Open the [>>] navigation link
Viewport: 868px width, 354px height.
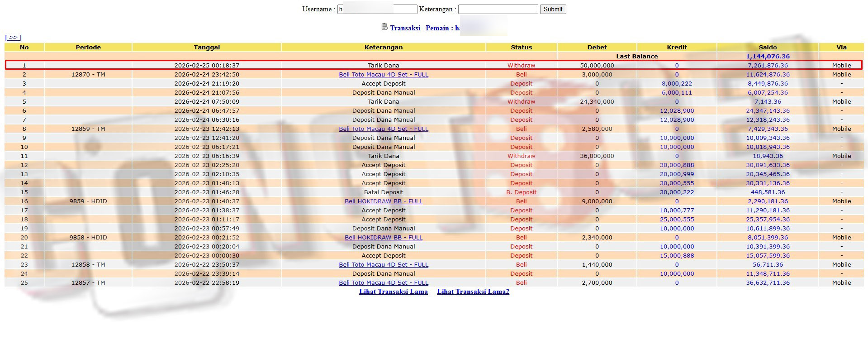tap(13, 38)
